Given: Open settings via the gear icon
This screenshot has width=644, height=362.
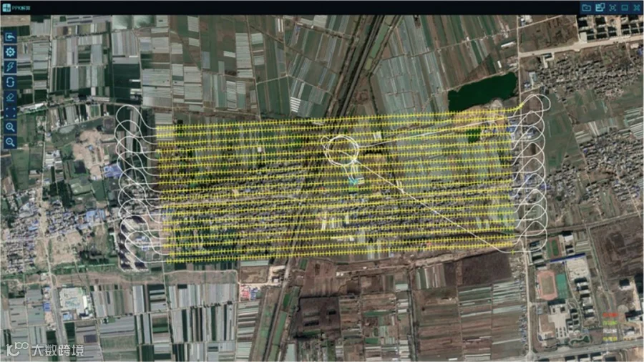Looking at the screenshot, I should pyautogui.click(x=10, y=52).
